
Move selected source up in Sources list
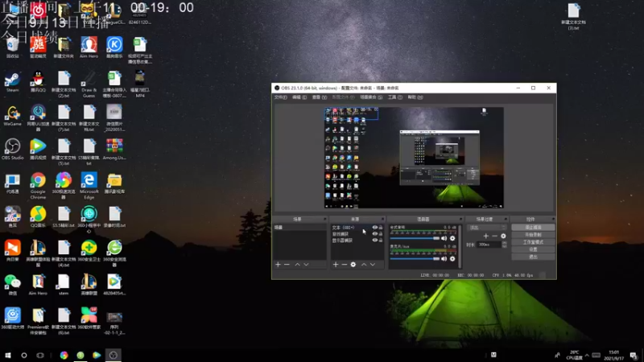coord(364,265)
